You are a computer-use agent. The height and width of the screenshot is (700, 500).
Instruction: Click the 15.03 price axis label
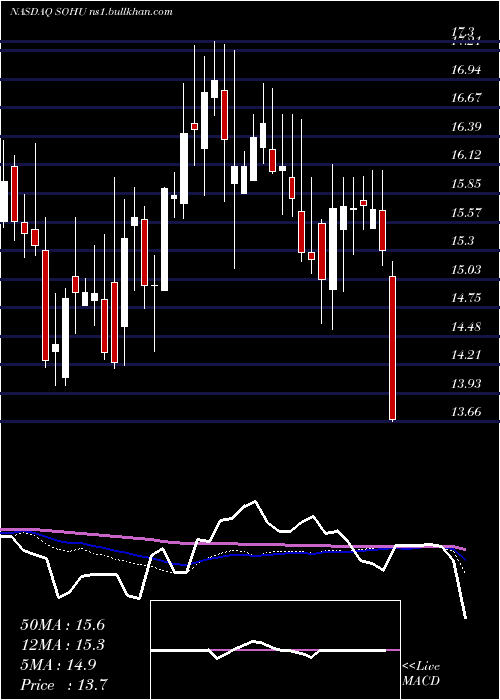point(466,270)
